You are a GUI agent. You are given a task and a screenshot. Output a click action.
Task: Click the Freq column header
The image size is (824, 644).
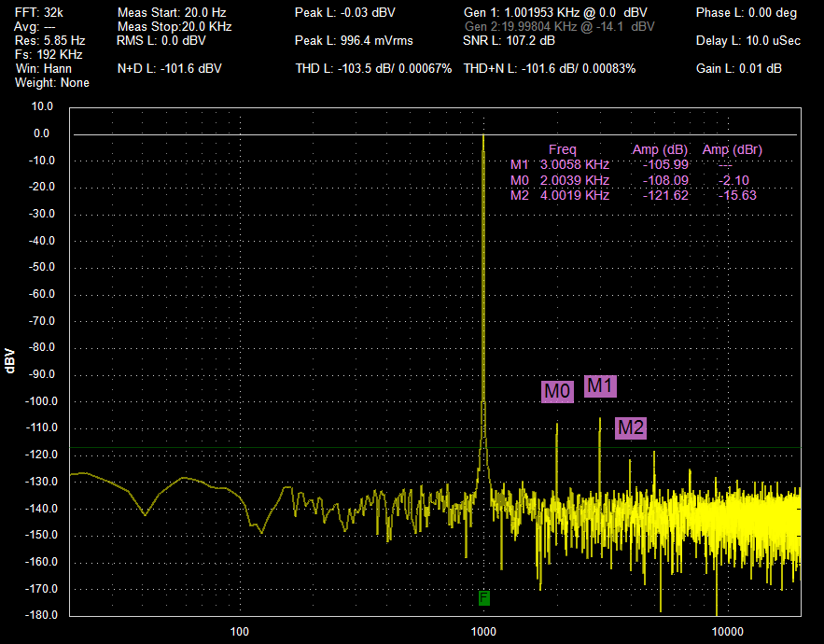coord(563,150)
